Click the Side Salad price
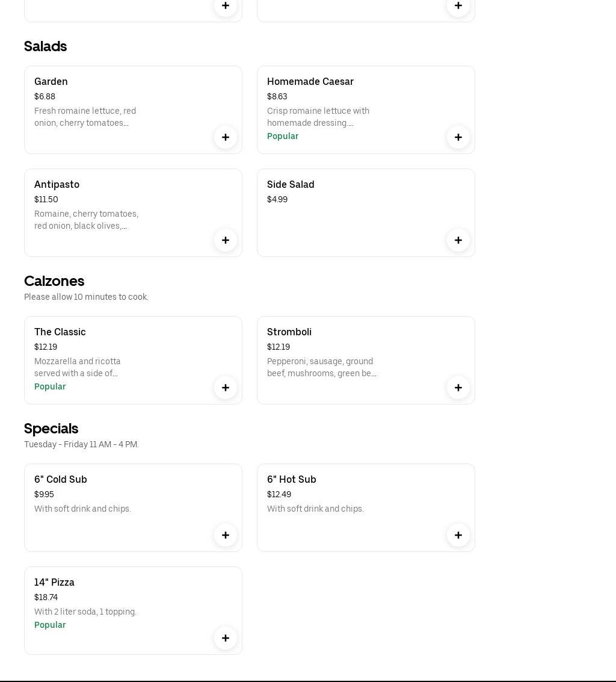Screen dimensions: 616x682 277,199
